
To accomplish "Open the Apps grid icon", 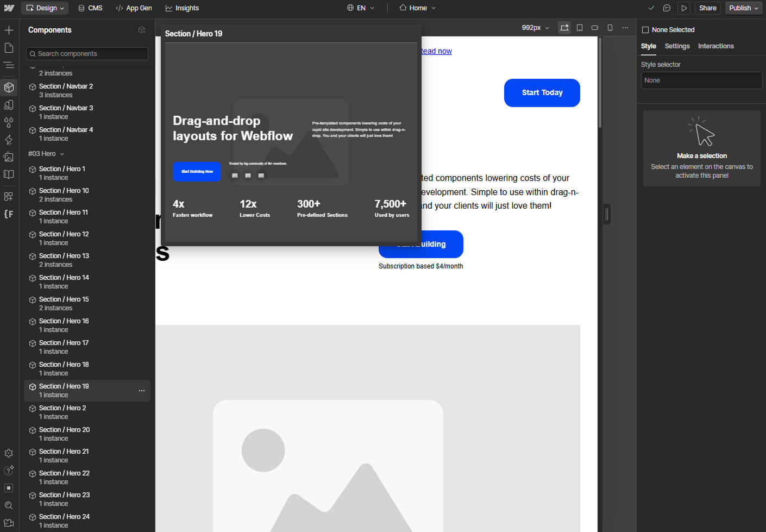I will (x=9, y=196).
